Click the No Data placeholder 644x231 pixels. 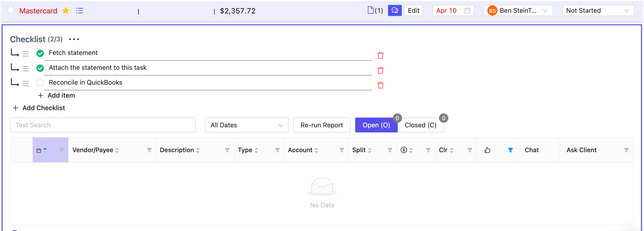tap(322, 193)
